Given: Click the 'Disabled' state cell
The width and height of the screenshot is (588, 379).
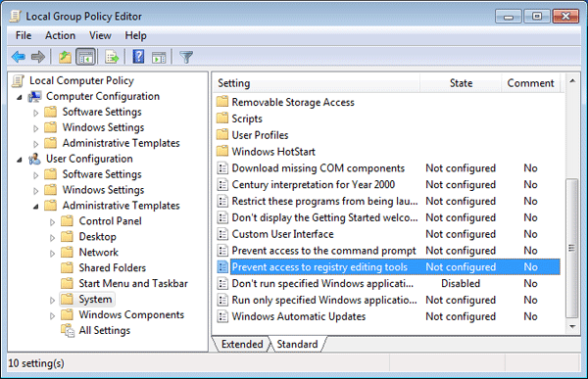Looking at the screenshot, I should point(461,283).
